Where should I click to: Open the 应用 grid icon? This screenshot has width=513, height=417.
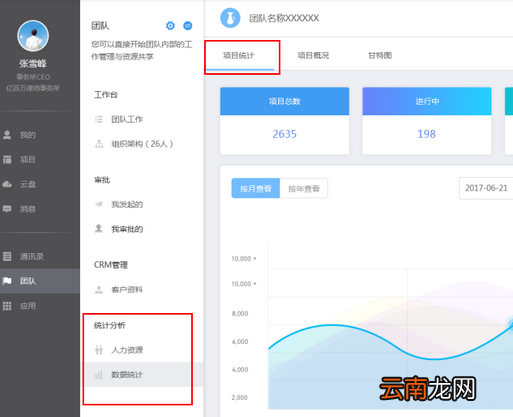click(7, 306)
